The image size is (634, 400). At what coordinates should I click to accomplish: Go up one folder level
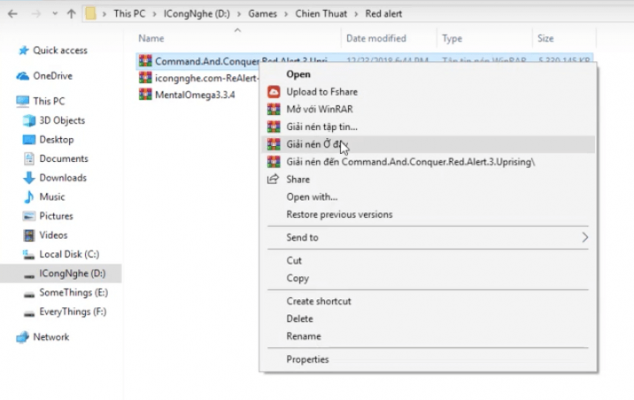click(72, 14)
